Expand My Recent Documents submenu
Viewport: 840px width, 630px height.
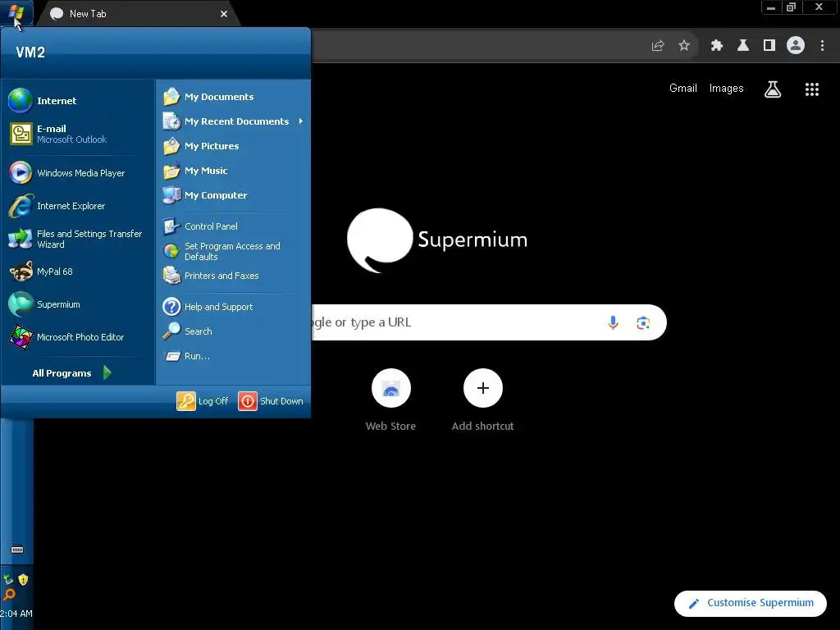point(233,121)
